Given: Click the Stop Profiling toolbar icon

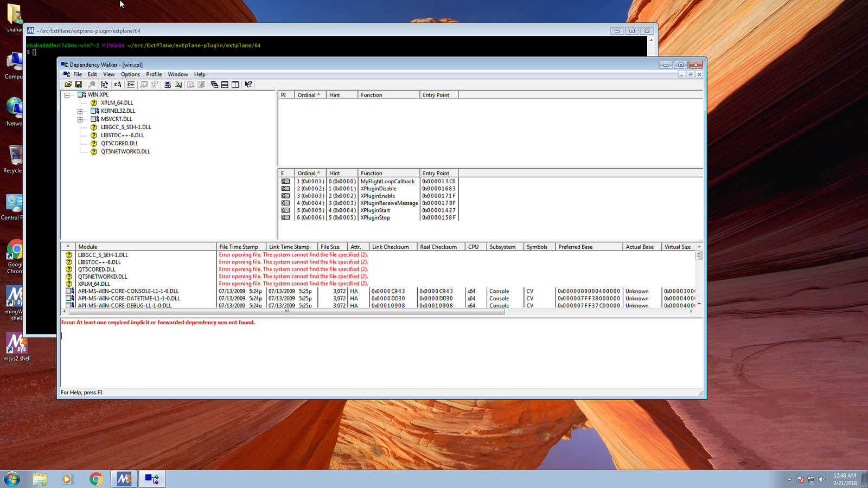Looking at the screenshot, I should pos(201,85).
